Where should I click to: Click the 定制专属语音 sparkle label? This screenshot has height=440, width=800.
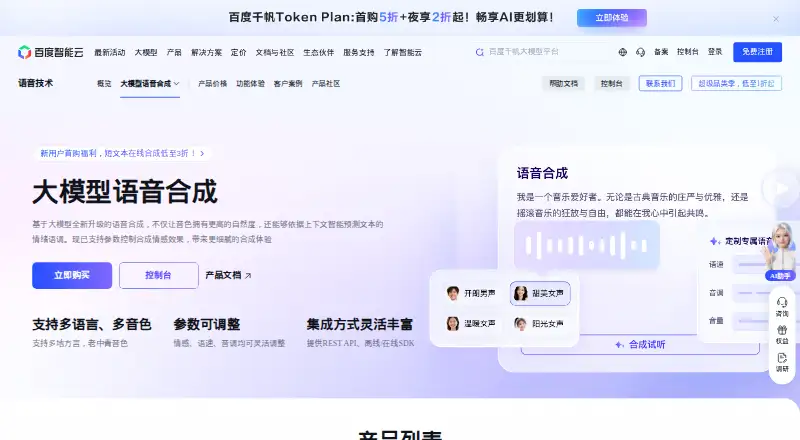click(741, 241)
